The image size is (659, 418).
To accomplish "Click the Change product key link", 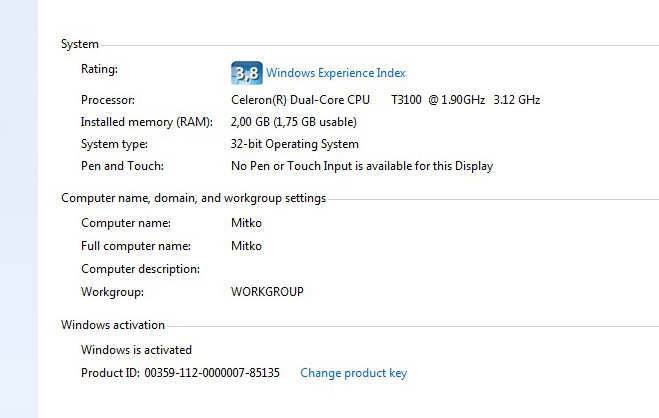I will pos(353,373).
